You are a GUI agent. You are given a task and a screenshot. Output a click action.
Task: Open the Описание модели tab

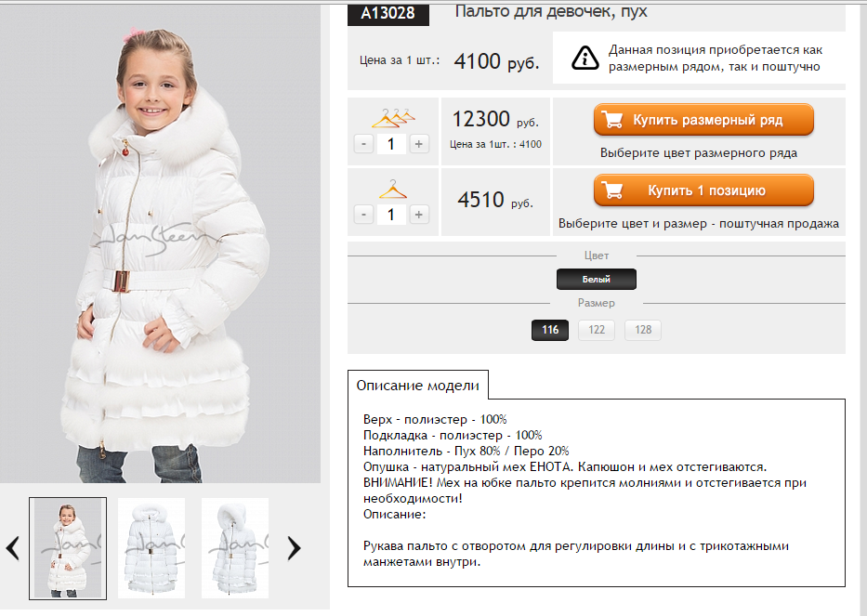point(417,386)
